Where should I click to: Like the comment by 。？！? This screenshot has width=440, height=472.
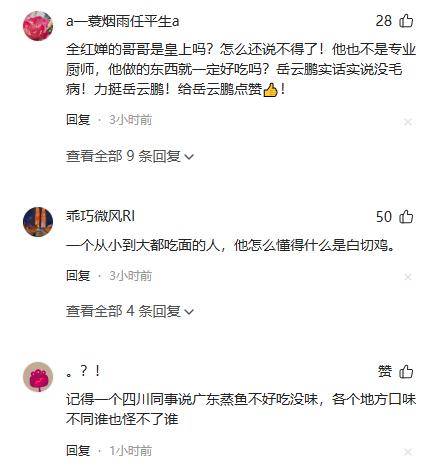click(x=406, y=371)
